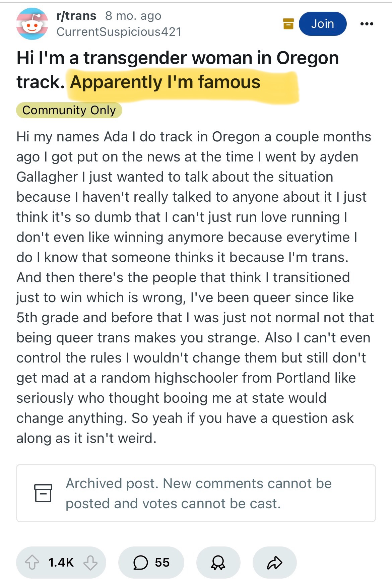The height and width of the screenshot is (588, 392).
Task: Click the Archived post notice text
Action: click(x=198, y=493)
